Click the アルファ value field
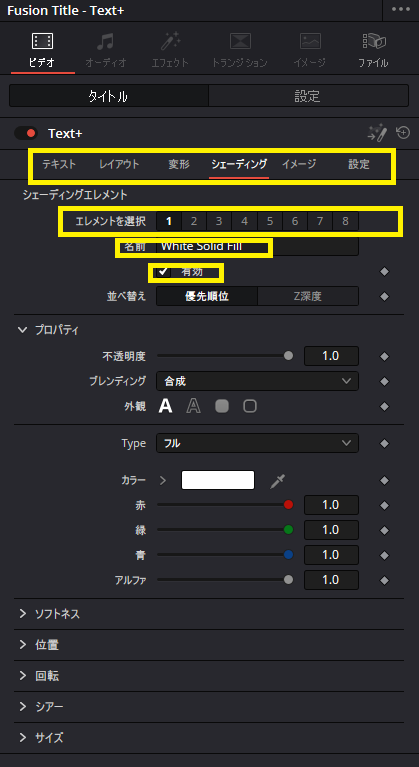419x767 pixels. pos(331,580)
